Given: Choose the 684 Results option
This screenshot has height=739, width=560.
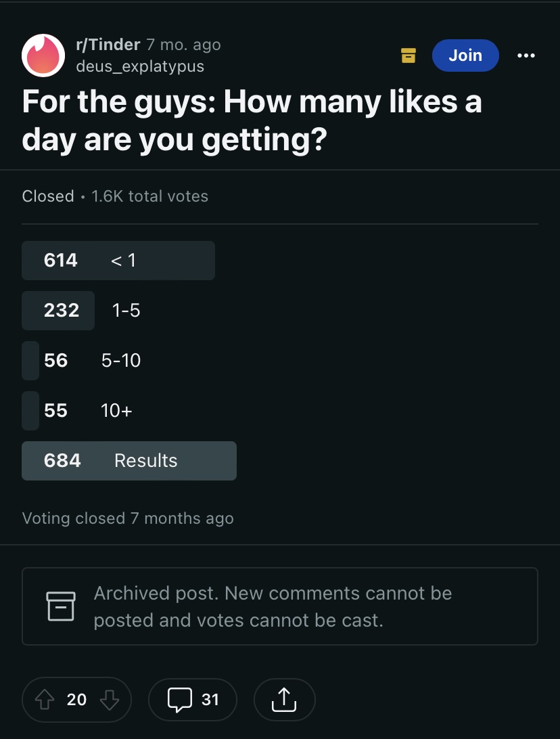Looking at the screenshot, I should click(x=129, y=461).
